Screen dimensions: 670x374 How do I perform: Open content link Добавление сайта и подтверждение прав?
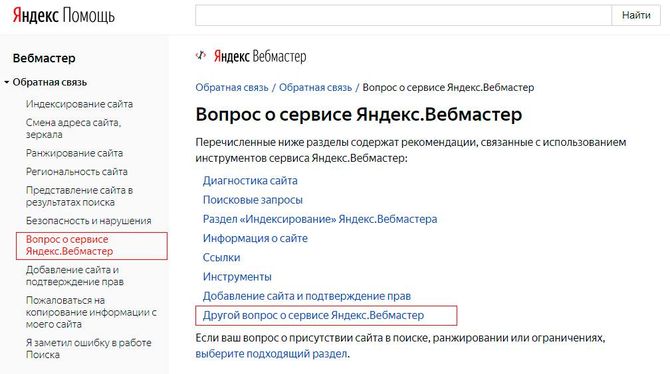307,296
